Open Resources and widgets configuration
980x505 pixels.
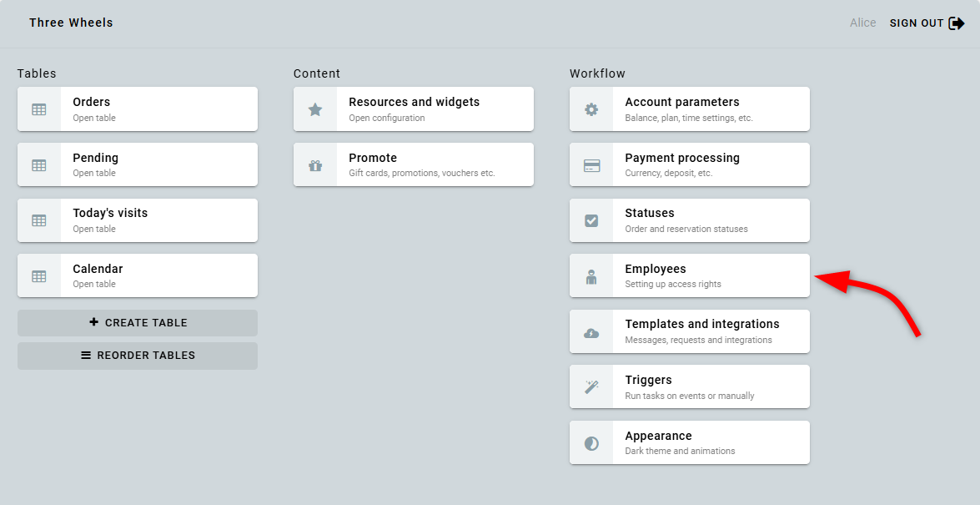pyautogui.click(x=414, y=109)
